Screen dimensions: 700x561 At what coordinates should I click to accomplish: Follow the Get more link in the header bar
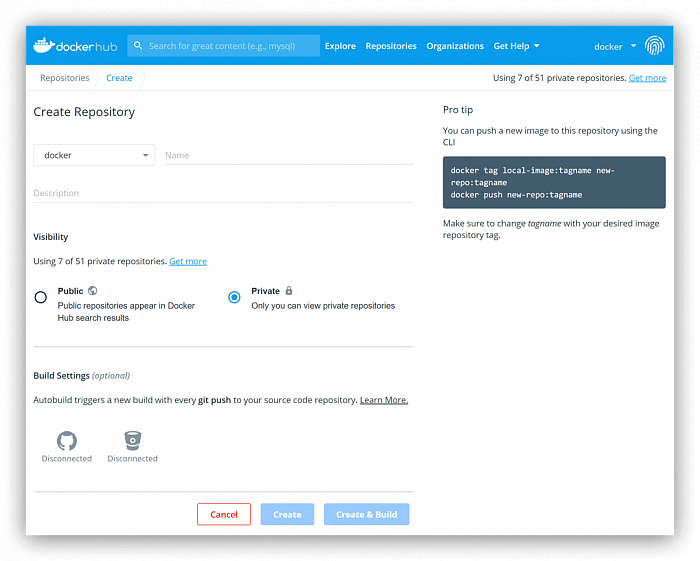[x=647, y=78]
